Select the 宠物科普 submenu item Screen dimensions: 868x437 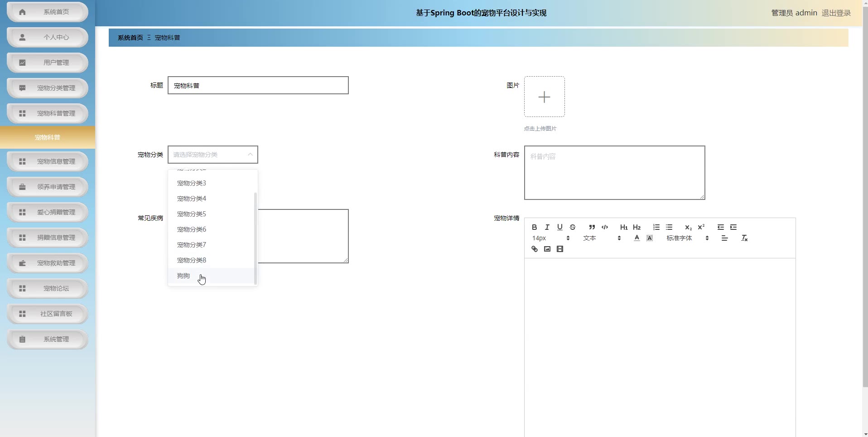(x=48, y=137)
